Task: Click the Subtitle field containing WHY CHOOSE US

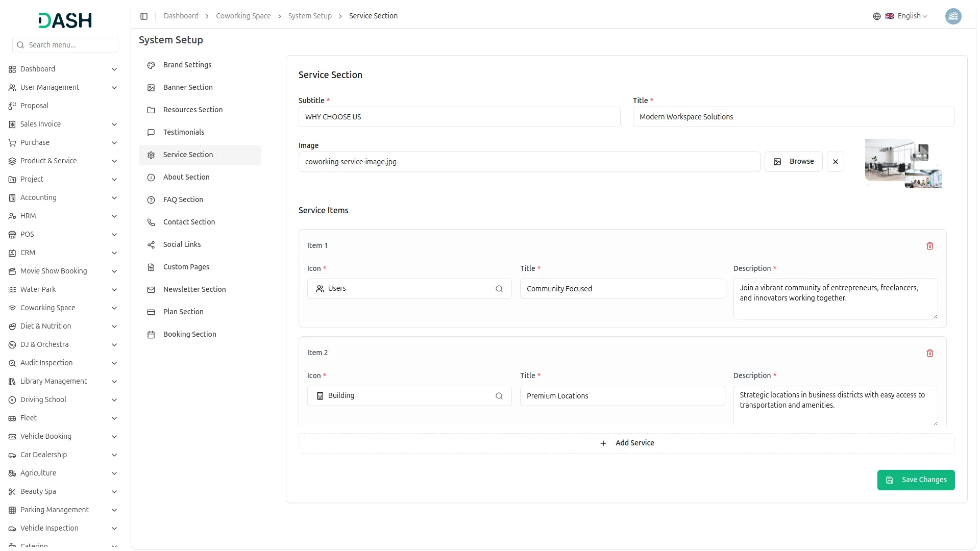Action: click(x=459, y=117)
